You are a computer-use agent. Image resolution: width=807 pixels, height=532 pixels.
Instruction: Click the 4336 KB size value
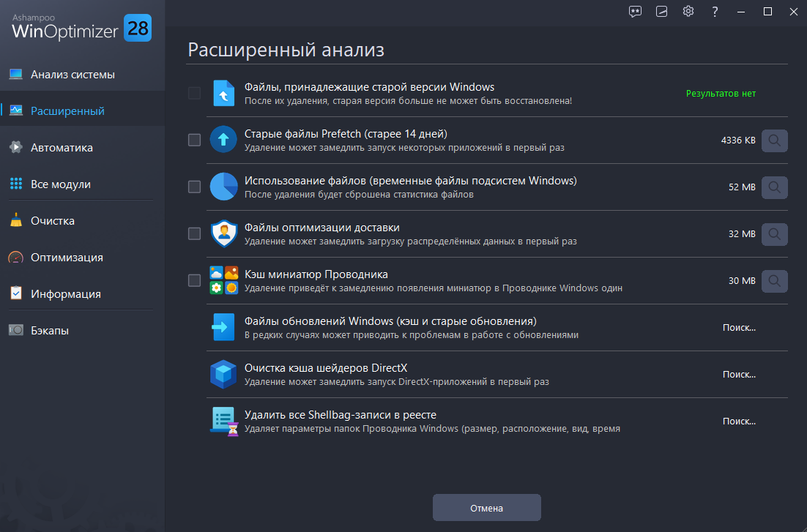click(738, 140)
